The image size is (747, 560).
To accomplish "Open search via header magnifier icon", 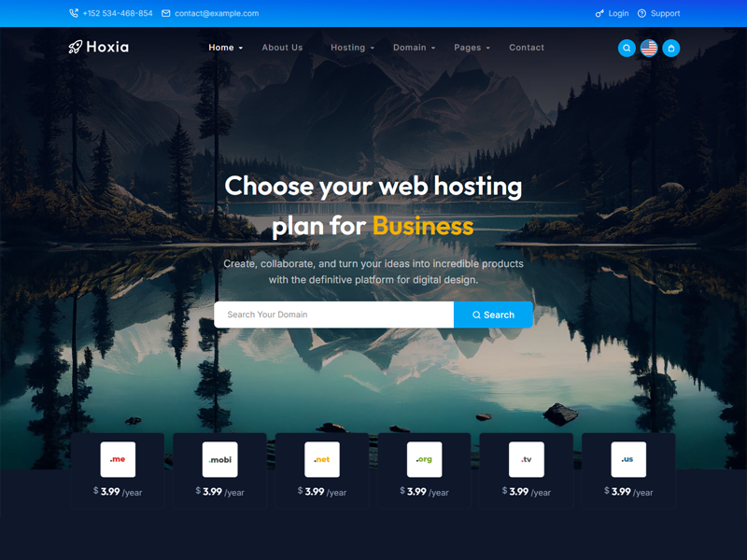I will pos(627,48).
